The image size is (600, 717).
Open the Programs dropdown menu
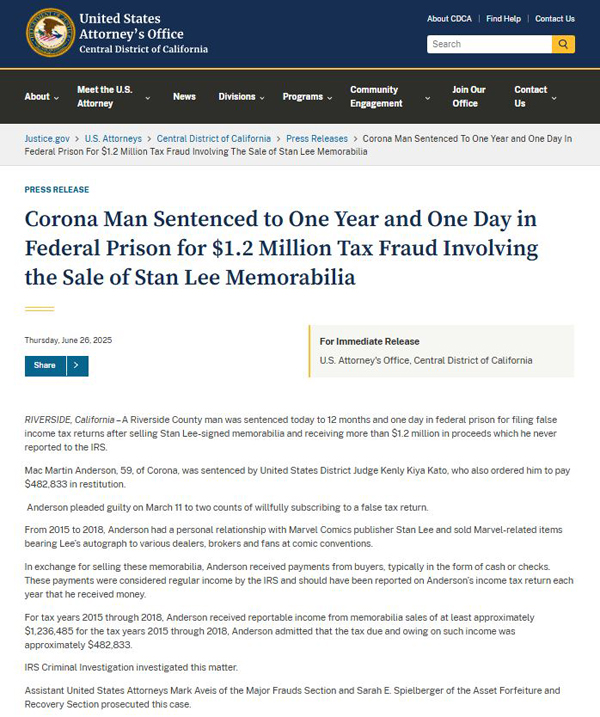click(x=307, y=97)
